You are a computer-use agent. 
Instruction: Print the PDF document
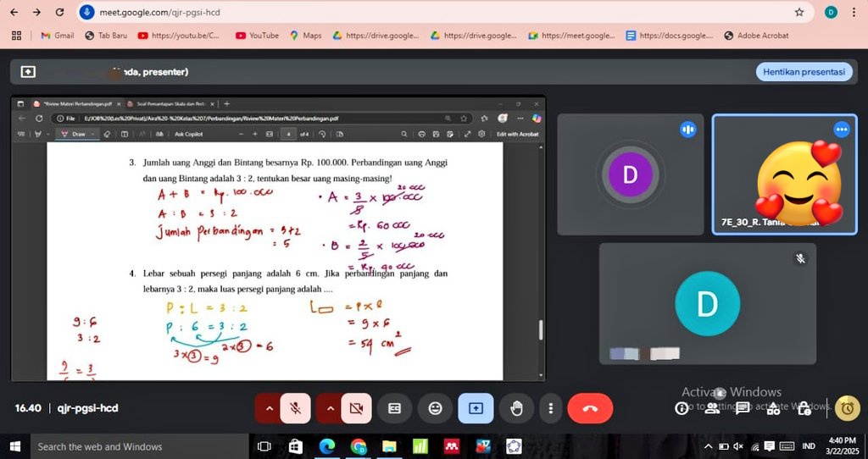422,134
